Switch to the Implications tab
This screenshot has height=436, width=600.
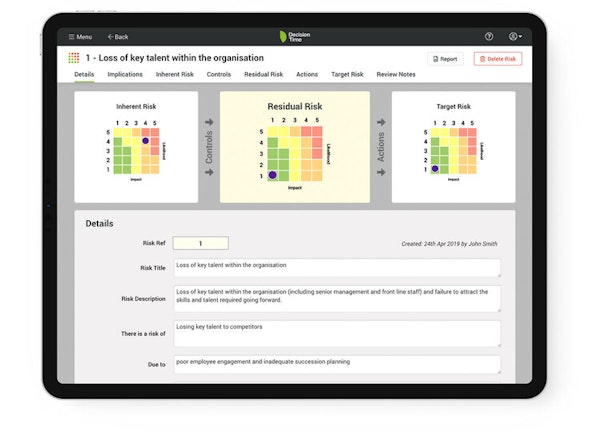coord(125,74)
